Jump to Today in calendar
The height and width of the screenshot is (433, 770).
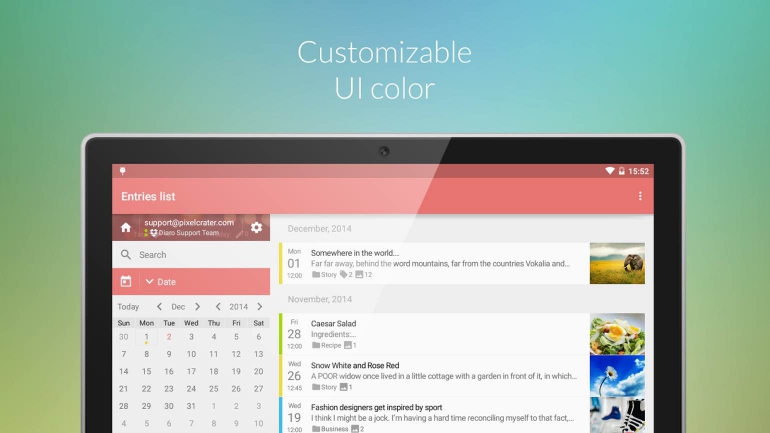coord(128,307)
